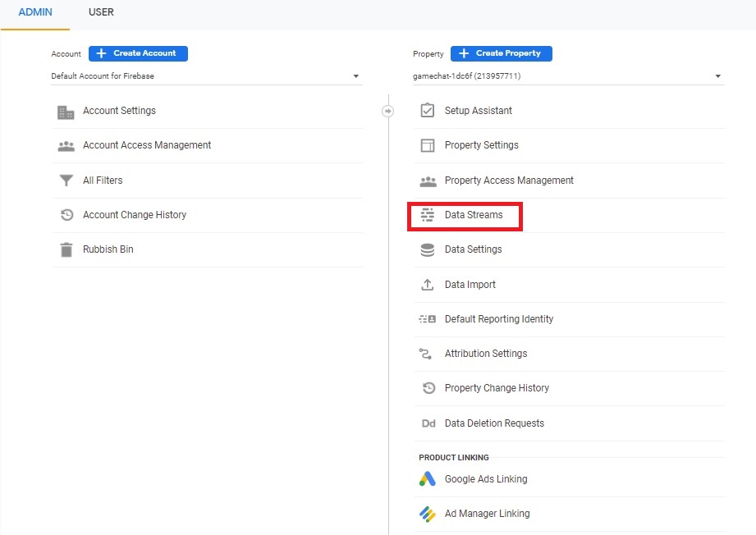Image resolution: width=756 pixels, height=535 pixels.
Task: Click the Google Ads Linking logo icon
Action: [x=427, y=479]
